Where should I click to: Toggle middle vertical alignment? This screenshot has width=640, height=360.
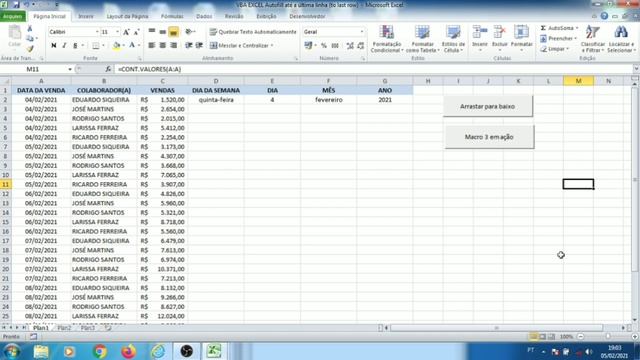pos(162,31)
